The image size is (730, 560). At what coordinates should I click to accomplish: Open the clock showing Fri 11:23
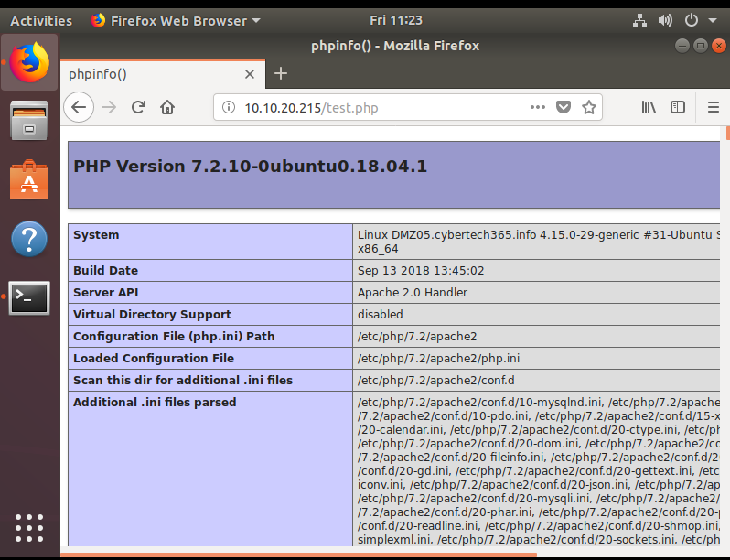click(x=396, y=20)
